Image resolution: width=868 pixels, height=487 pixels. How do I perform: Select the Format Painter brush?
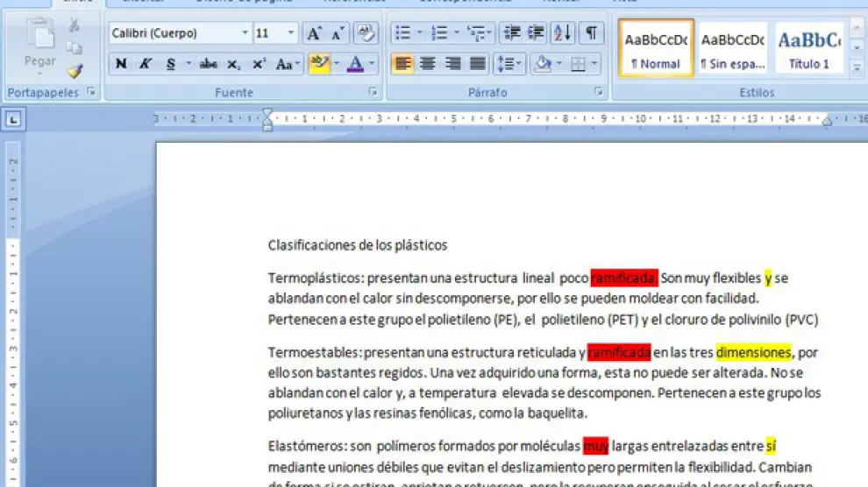(x=75, y=70)
